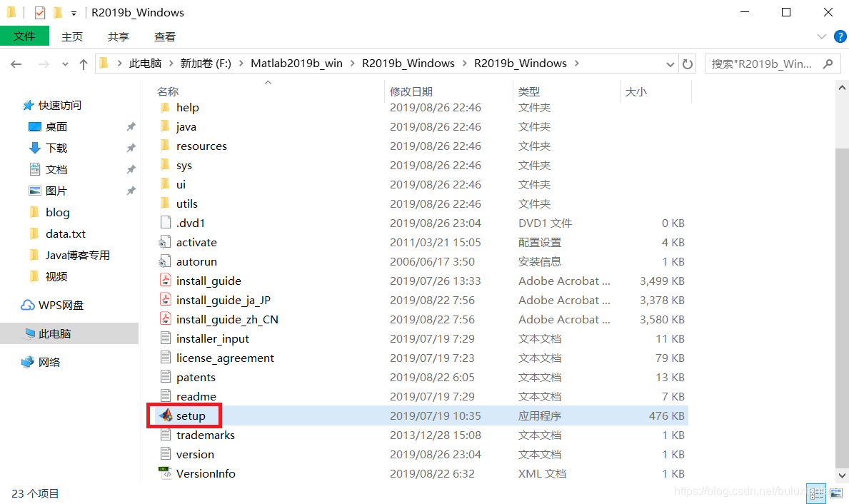Viewport: 849px width, 504px height.
Task: Open 图片 in quick access
Action: pyautogui.click(x=48, y=191)
